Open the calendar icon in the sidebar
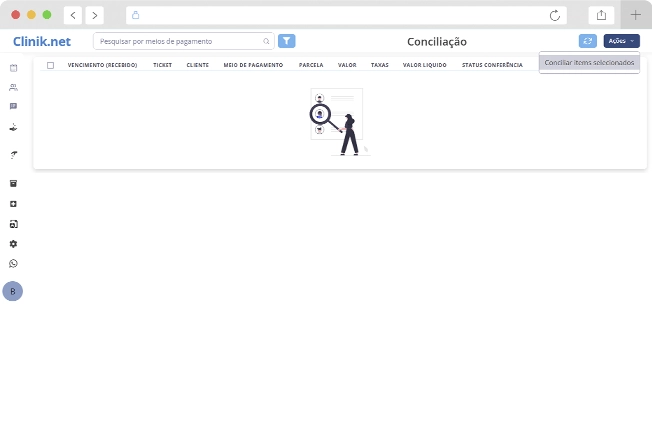Screen dimensions: 652x437 pyautogui.click(x=13, y=68)
